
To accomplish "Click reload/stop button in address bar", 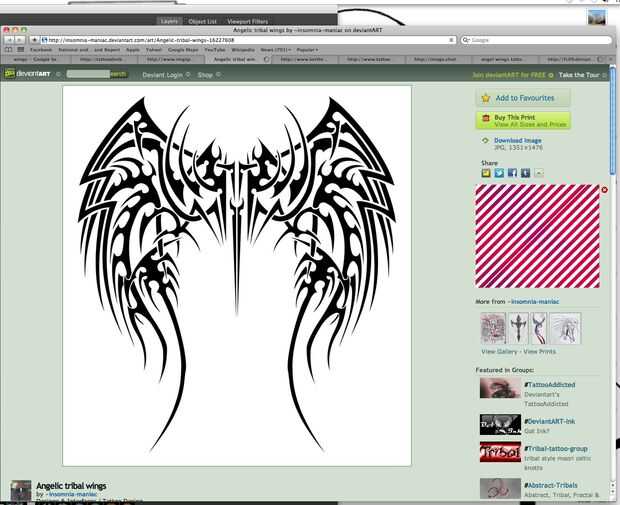I will point(451,40).
